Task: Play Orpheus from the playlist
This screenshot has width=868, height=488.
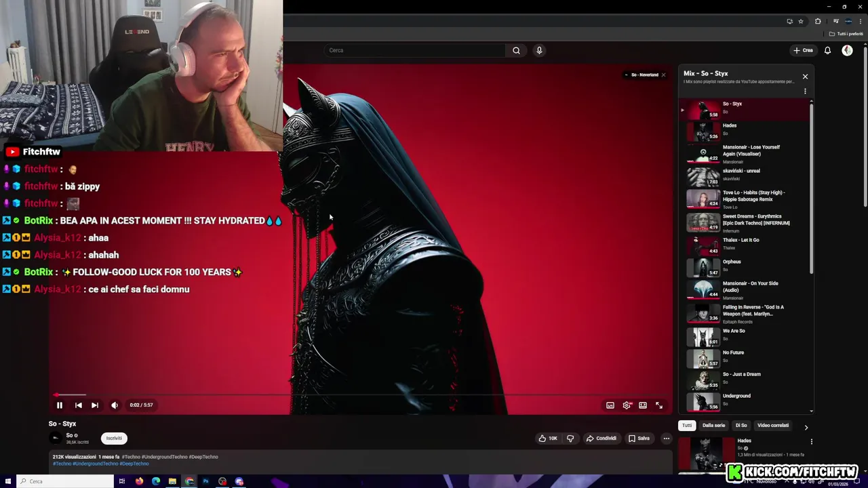Action: (x=746, y=266)
